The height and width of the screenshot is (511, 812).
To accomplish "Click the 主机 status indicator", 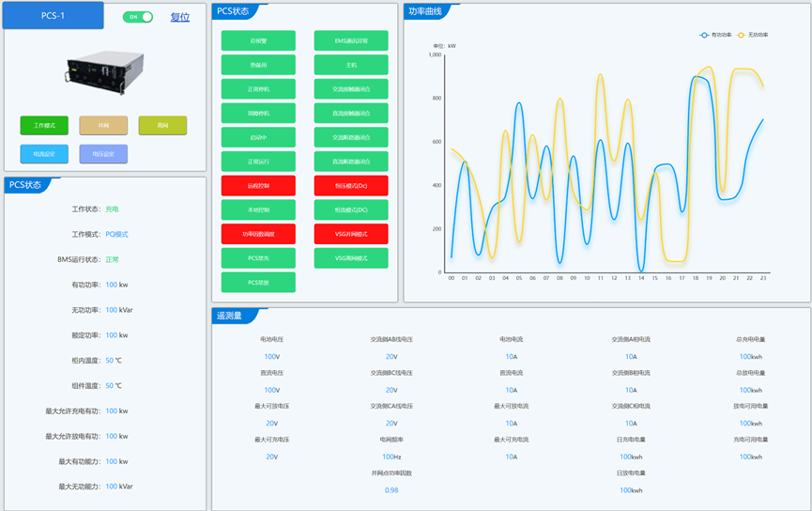I will tap(351, 65).
